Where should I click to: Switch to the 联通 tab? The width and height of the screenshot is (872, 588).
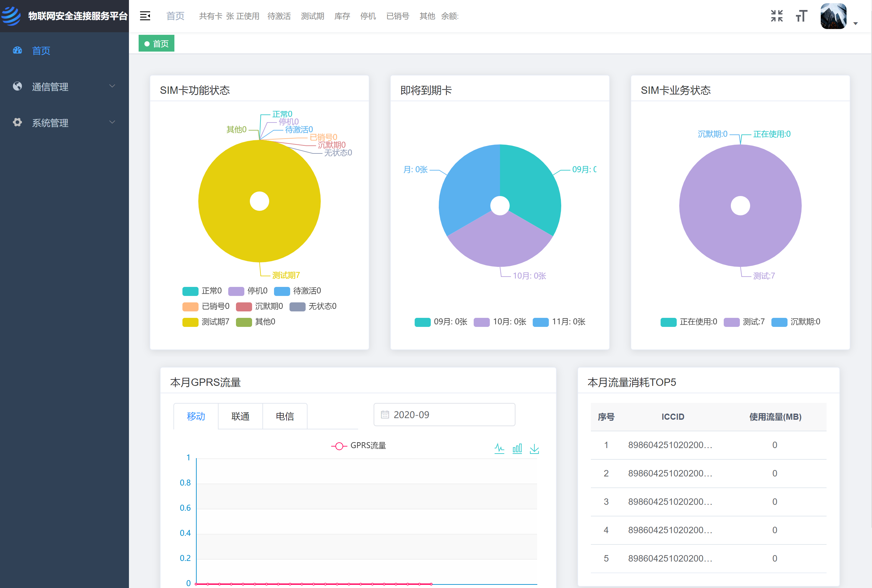(x=240, y=416)
